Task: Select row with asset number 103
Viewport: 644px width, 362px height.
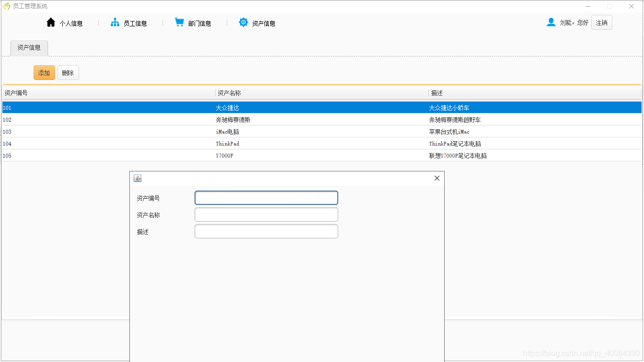Action: coord(322,132)
